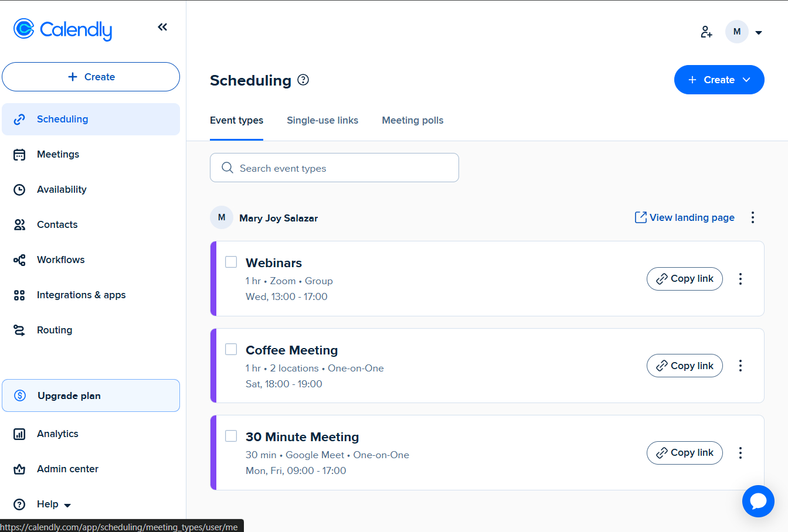The height and width of the screenshot is (532, 788).
Task: Open Workflows in the sidebar
Action: click(91, 260)
